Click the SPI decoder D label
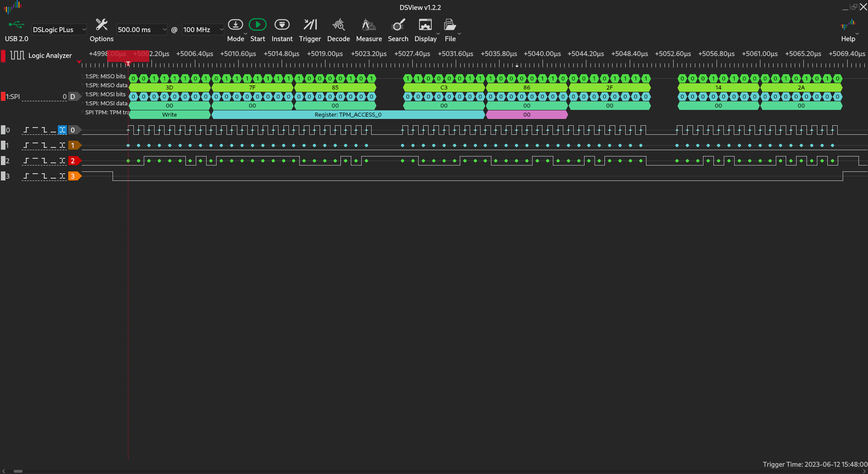868x474 pixels. coord(73,96)
